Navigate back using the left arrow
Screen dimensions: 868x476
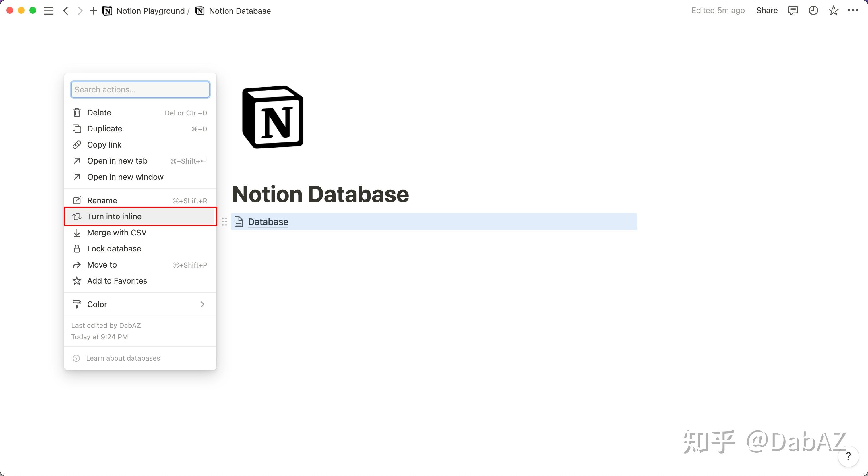click(x=66, y=10)
